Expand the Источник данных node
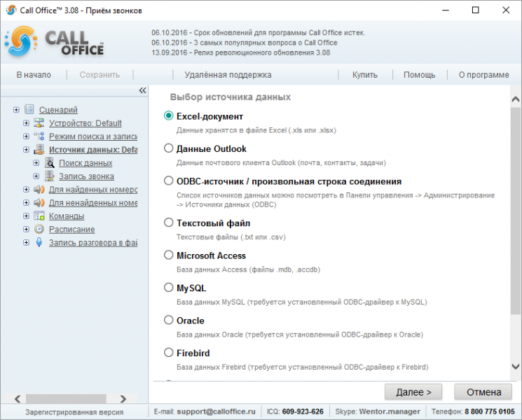Image resolution: width=522 pixels, height=420 pixels. [x=26, y=149]
